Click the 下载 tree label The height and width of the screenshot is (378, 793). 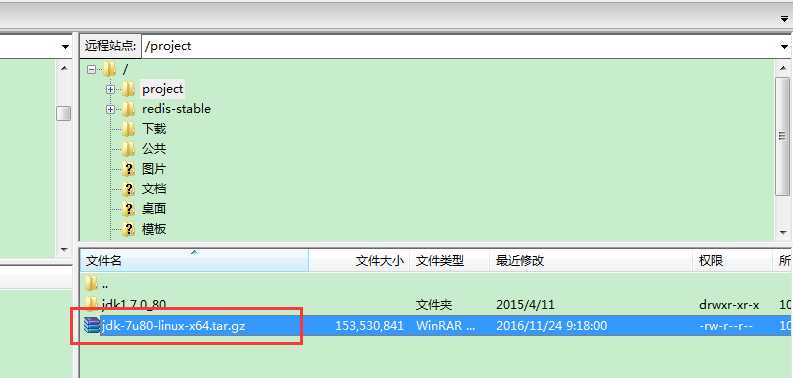coord(154,129)
